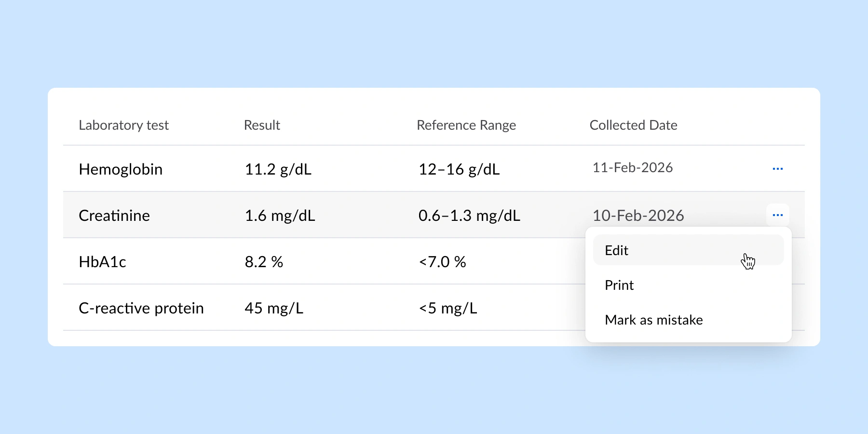
Task: Open Hemoglobin row three-dot menu
Action: [x=777, y=169]
